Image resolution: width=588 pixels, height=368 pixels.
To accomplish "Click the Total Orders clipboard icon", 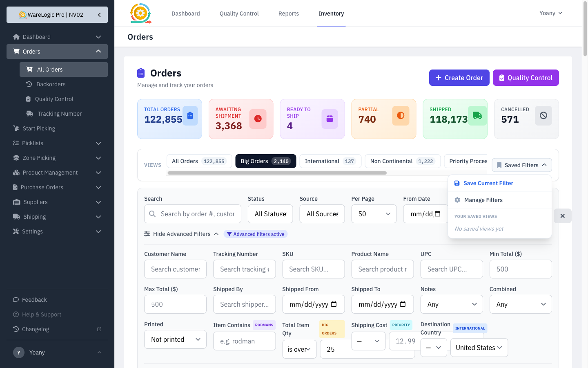I will 190,116.
